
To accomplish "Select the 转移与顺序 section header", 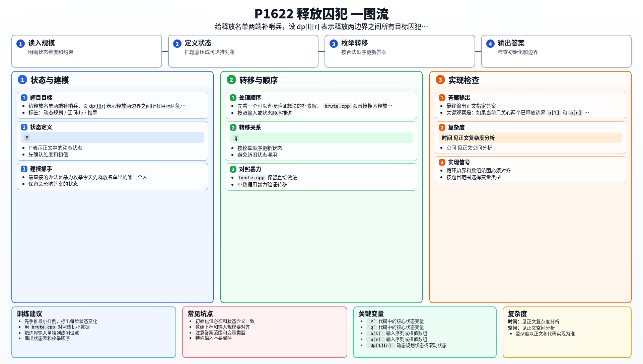I will (321, 80).
